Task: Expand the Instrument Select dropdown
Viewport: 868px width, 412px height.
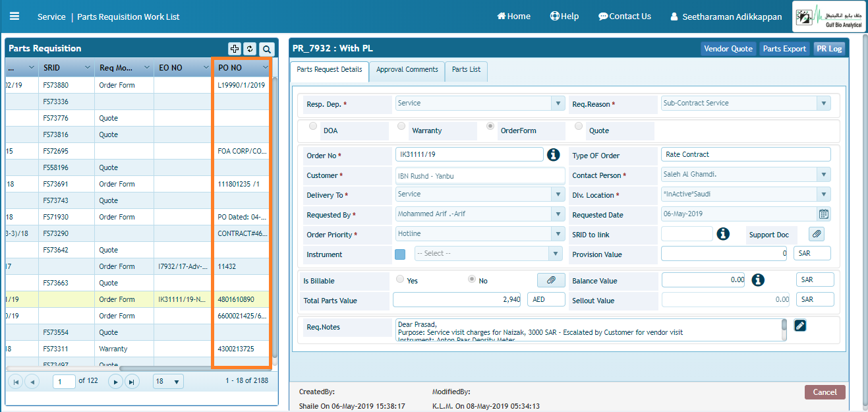Action: 555,254
